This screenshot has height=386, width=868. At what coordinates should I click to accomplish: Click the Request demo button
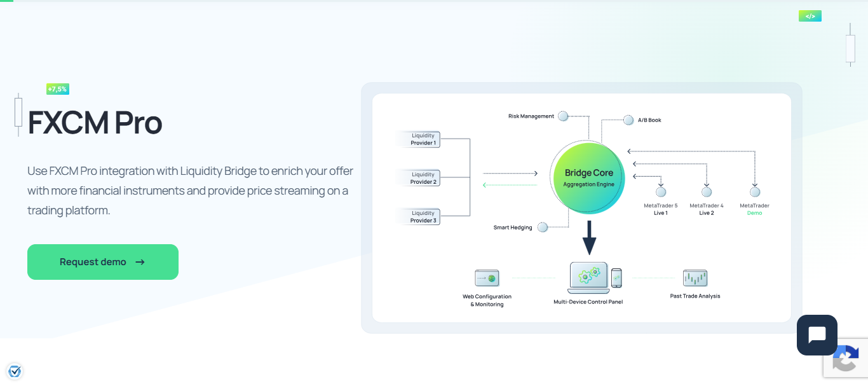click(x=103, y=262)
